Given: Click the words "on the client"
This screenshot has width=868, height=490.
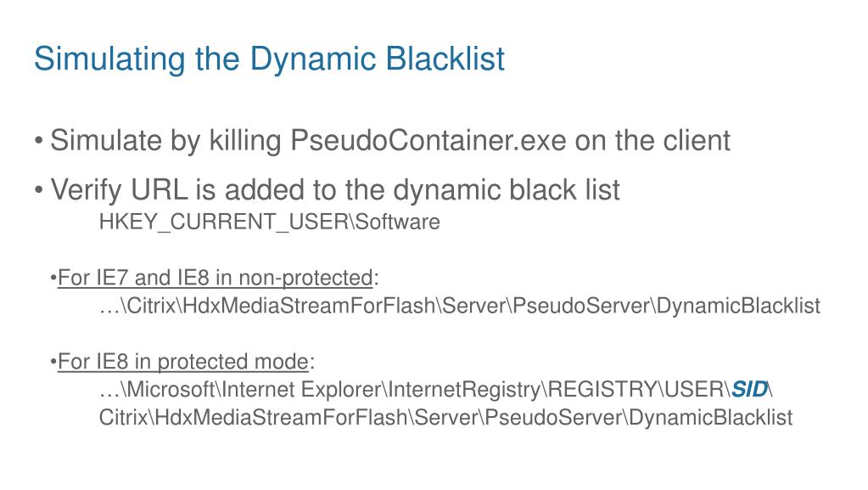Looking at the screenshot, I should (x=652, y=140).
